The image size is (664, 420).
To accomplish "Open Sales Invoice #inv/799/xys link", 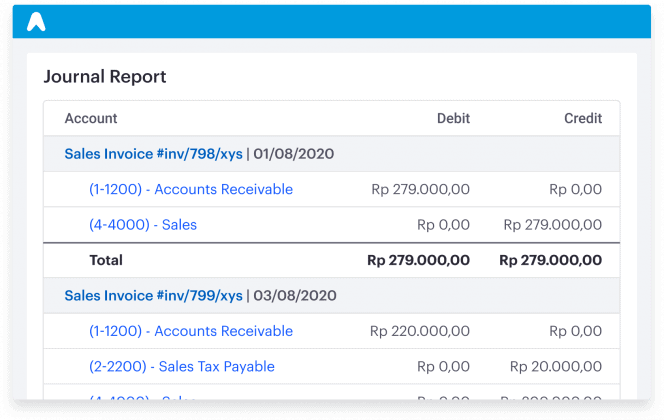I will (x=153, y=296).
